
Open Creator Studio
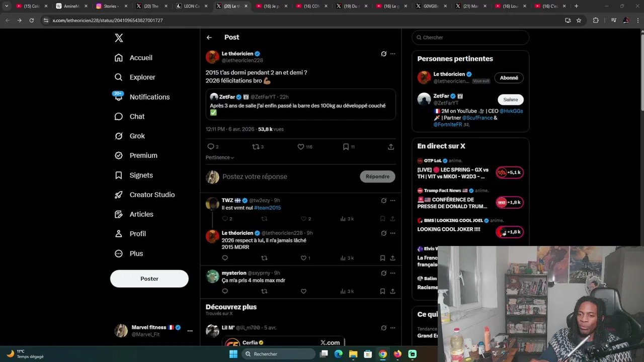tap(144, 195)
